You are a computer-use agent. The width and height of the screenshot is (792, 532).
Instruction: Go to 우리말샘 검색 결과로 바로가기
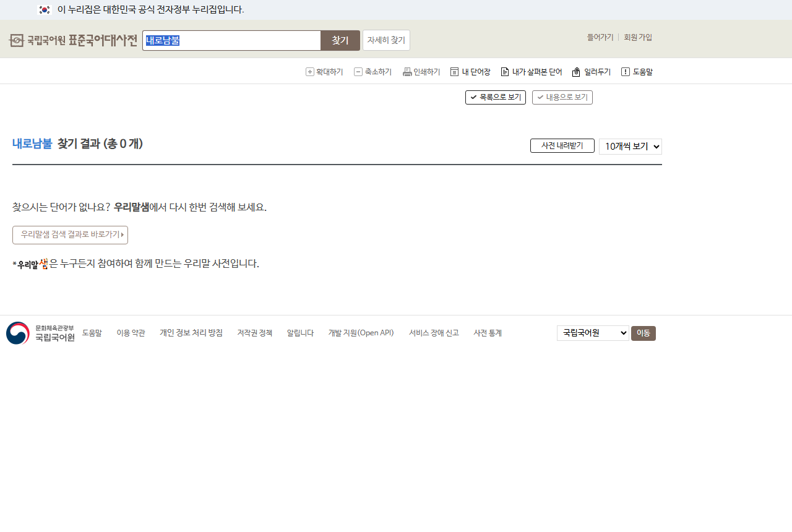tap(70, 235)
